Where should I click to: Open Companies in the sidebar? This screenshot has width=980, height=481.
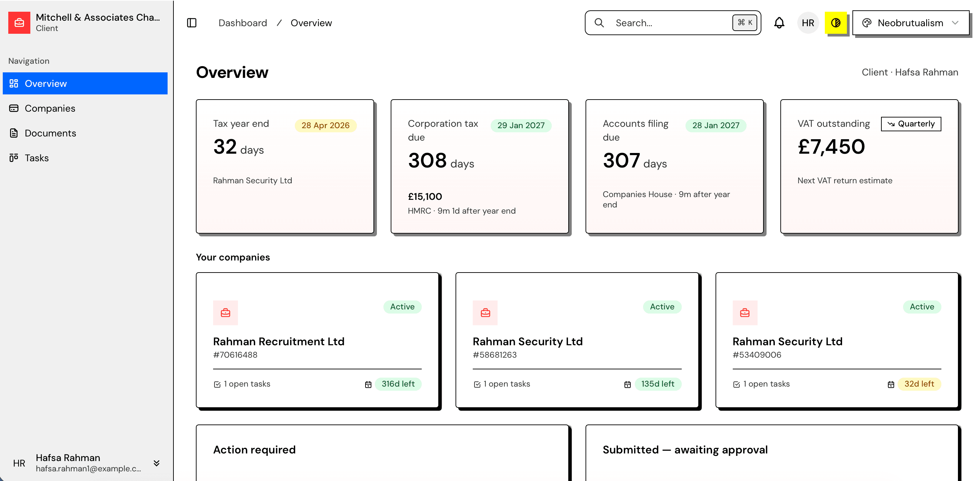pyautogui.click(x=50, y=109)
